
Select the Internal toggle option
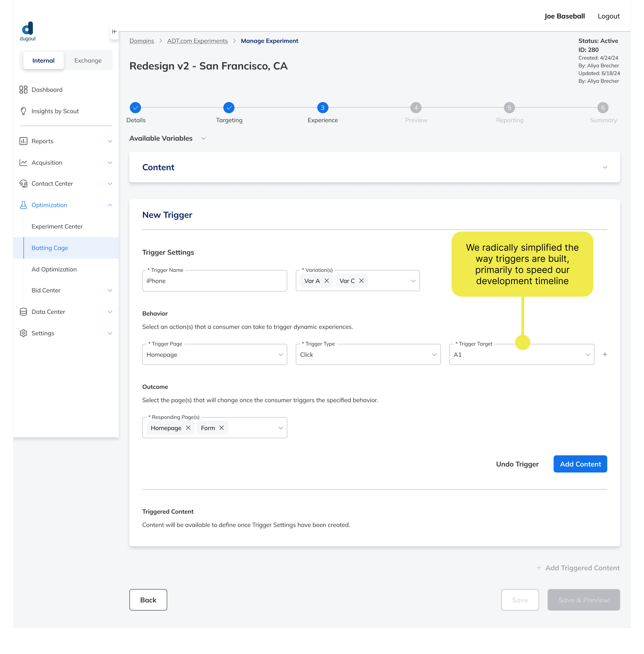43,61
